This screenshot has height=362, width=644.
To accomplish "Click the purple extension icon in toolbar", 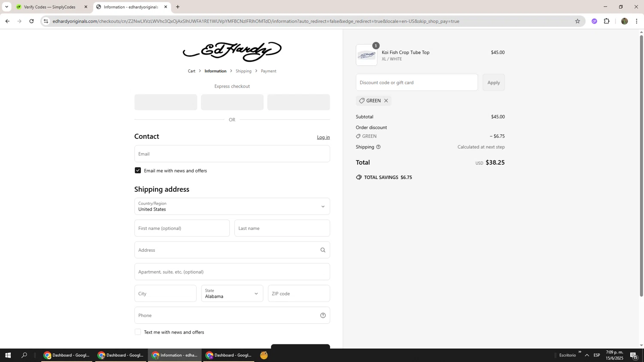I will 594,21.
